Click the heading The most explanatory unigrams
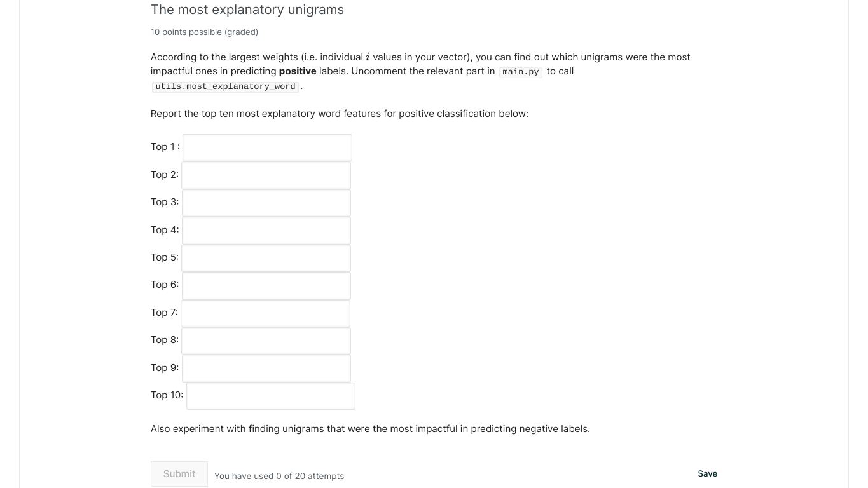Image resolution: width=868 pixels, height=488 pixels. click(x=247, y=10)
